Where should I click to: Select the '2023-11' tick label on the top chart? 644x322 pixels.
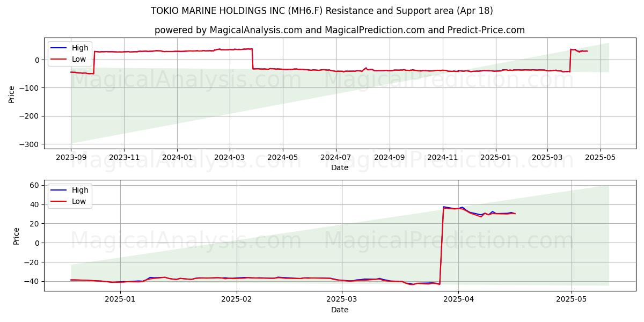point(124,157)
